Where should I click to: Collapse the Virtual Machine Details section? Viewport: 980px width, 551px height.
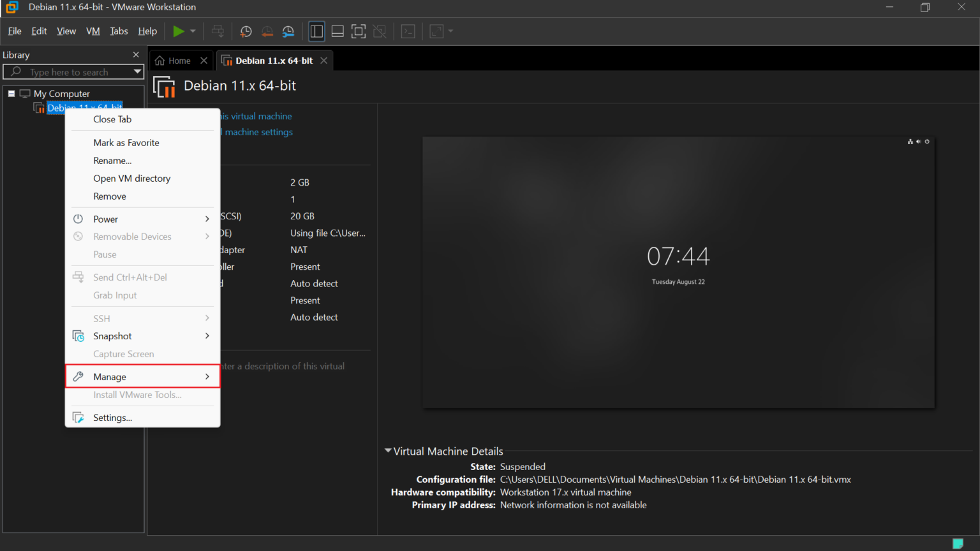pyautogui.click(x=387, y=451)
